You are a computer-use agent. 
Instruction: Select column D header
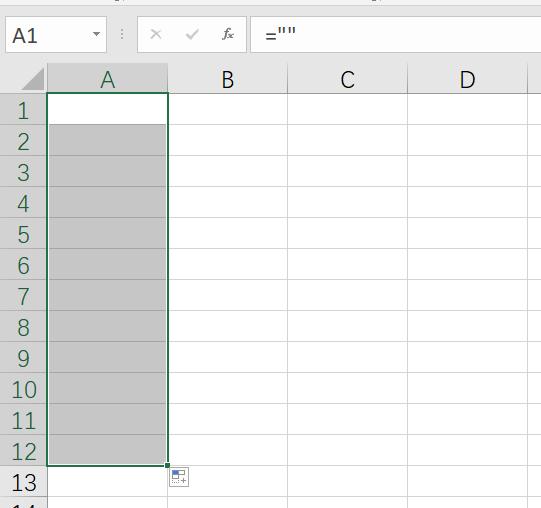[468, 79]
